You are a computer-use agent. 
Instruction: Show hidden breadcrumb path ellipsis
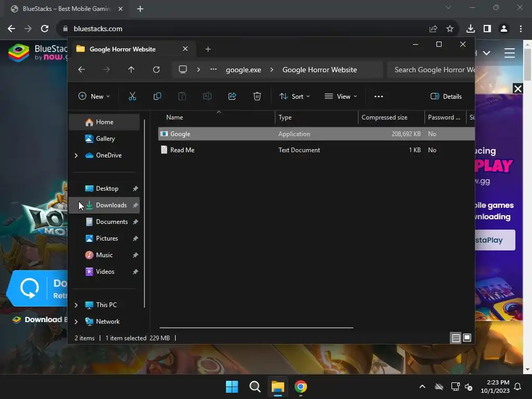click(214, 69)
